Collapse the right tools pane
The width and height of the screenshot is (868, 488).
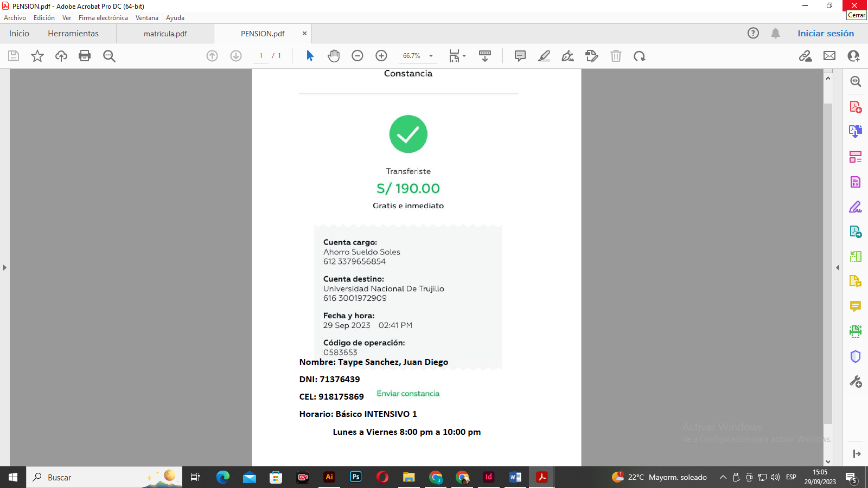[x=838, y=267]
